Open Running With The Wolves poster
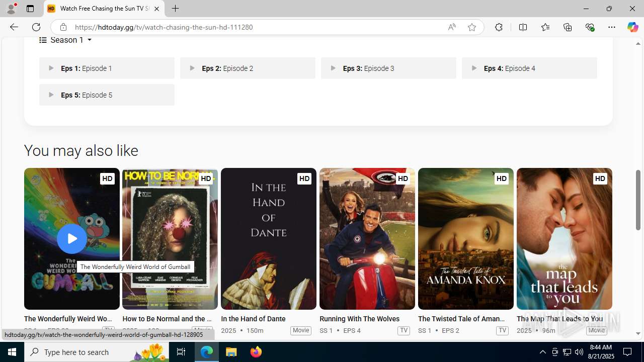 click(367, 239)
